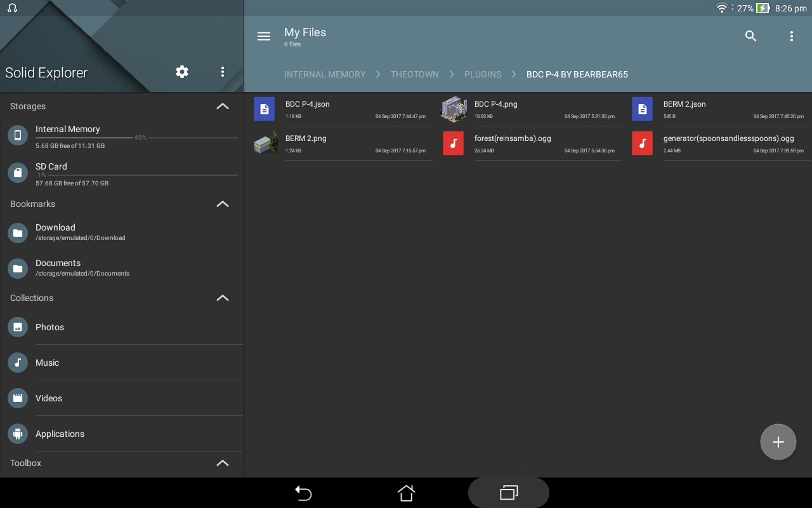812x508 pixels.
Task: Select file name BERM 2.png
Action: [x=306, y=138]
